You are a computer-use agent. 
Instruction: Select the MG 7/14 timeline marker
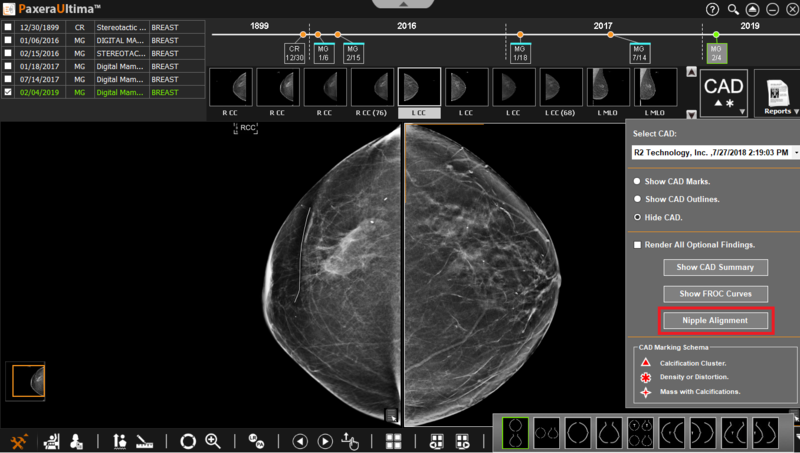point(639,52)
